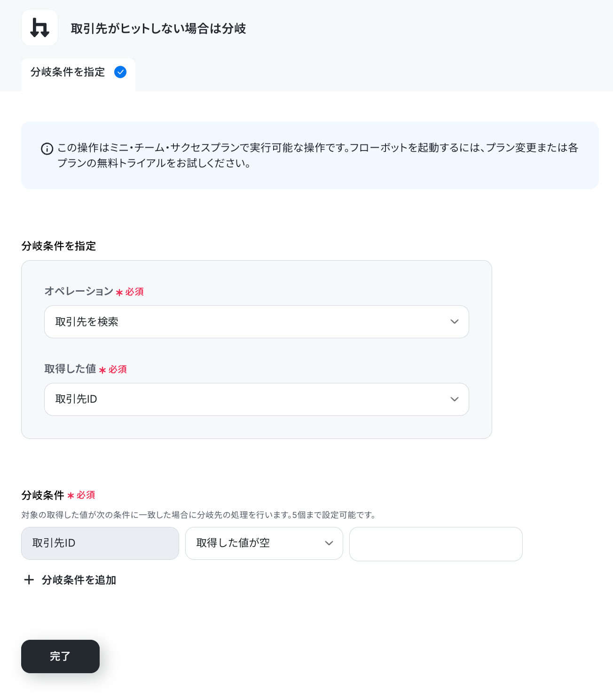
Task: Click the info circle icon in the banner
Action: [x=47, y=149]
